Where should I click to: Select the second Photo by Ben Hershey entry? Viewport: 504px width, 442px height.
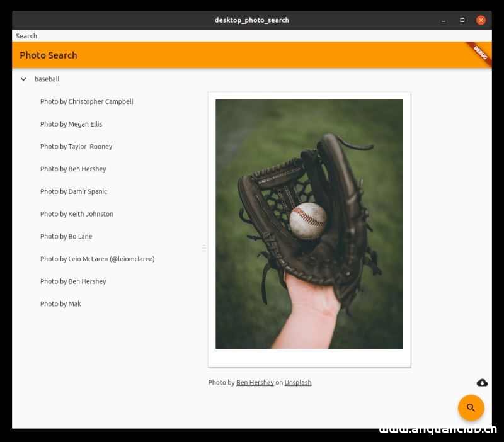point(73,281)
